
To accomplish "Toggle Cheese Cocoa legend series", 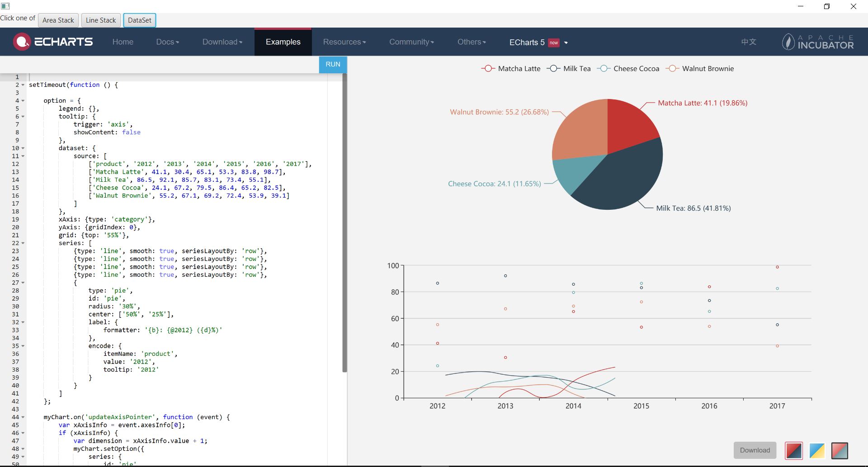I will 628,69.
